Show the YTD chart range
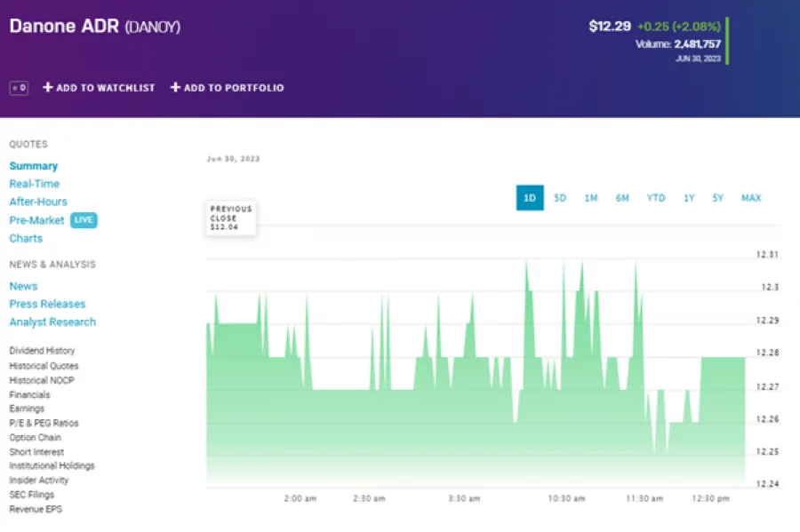 coord(656,198)
